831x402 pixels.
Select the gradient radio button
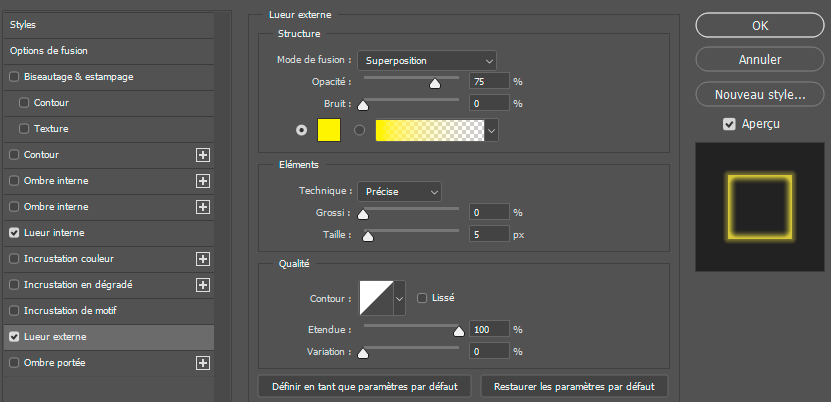pos(360,130)
